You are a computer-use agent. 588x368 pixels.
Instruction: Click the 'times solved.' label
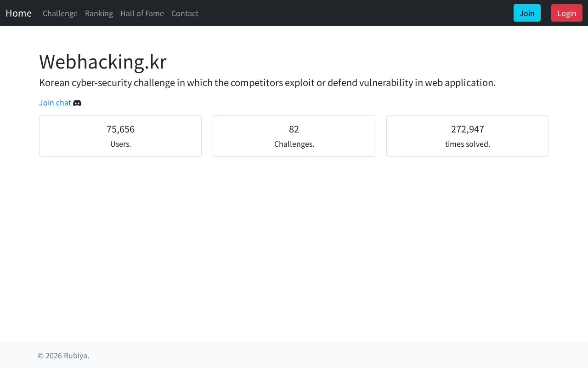pyautogui.click(x=468, y=144)
